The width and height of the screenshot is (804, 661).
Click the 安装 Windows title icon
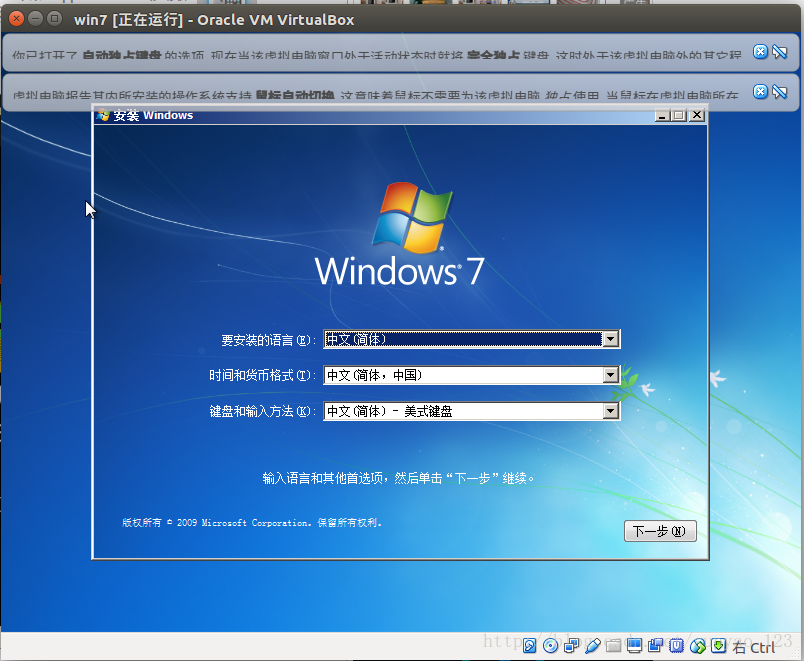103,115
